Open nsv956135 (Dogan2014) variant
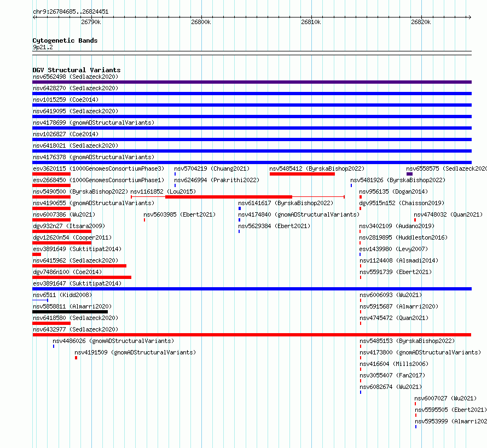 click(x=393, y=191)
